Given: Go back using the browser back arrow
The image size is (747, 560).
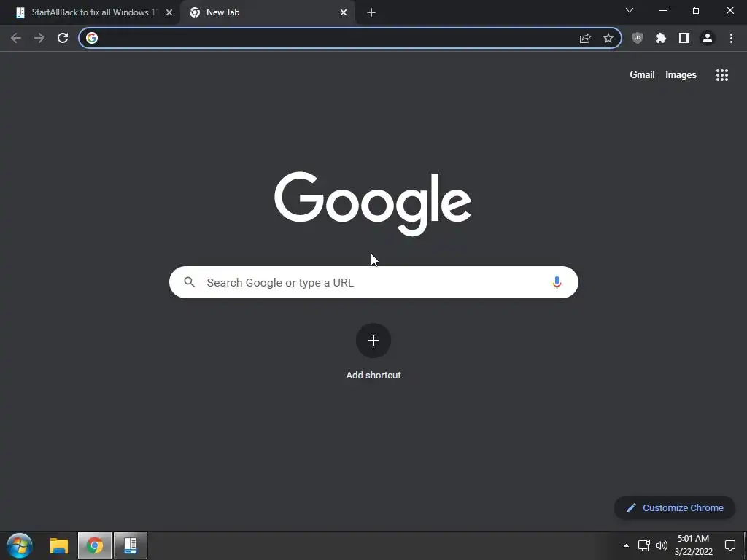Looking at the screenshot, I should tap(16, 38).
